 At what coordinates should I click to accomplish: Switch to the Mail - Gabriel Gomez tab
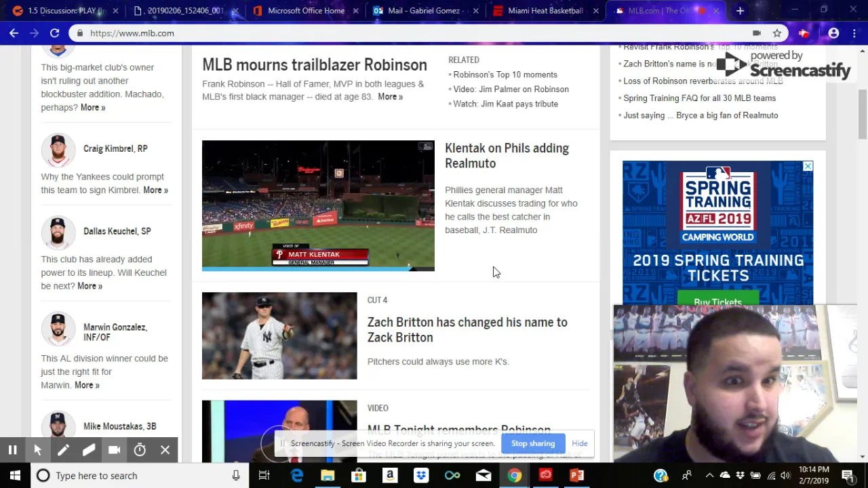point(425,11)
